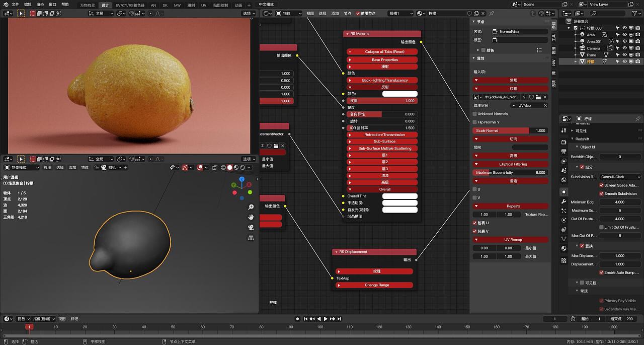Open the checkered Texture Properties tab
Viewport: 644px width, 345px height.
565,259
